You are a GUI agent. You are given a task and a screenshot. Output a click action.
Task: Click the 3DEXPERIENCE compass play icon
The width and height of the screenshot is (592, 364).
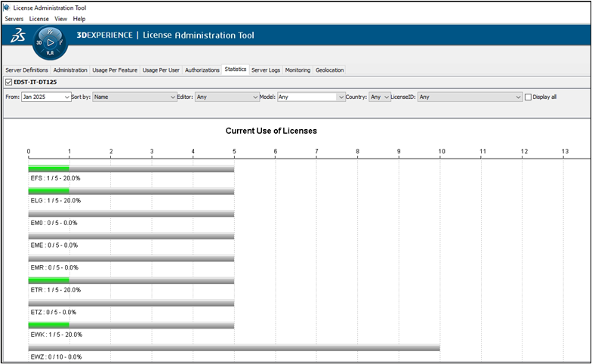(50, 43)
